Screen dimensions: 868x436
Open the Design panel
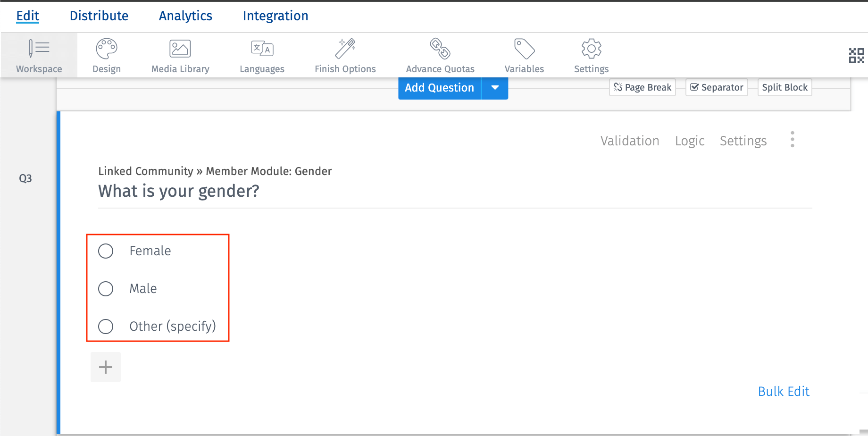106,55
